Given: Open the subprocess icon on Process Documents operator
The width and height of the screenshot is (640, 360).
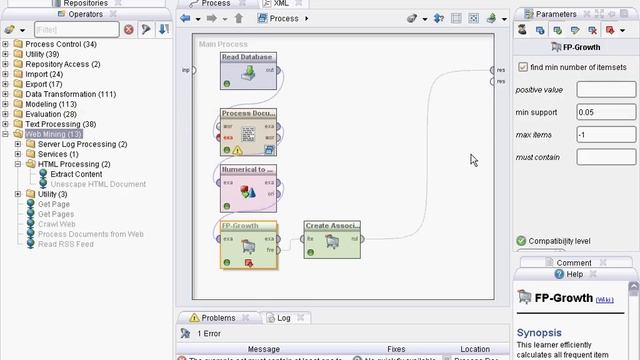Looking at the screenshot, I should click(x=269, y=150).
